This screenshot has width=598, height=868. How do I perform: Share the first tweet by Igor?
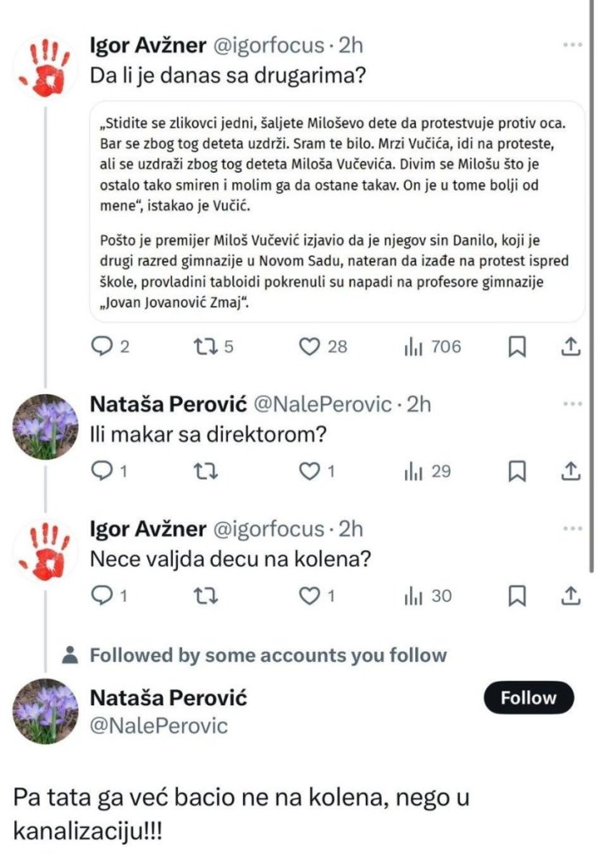571,346
